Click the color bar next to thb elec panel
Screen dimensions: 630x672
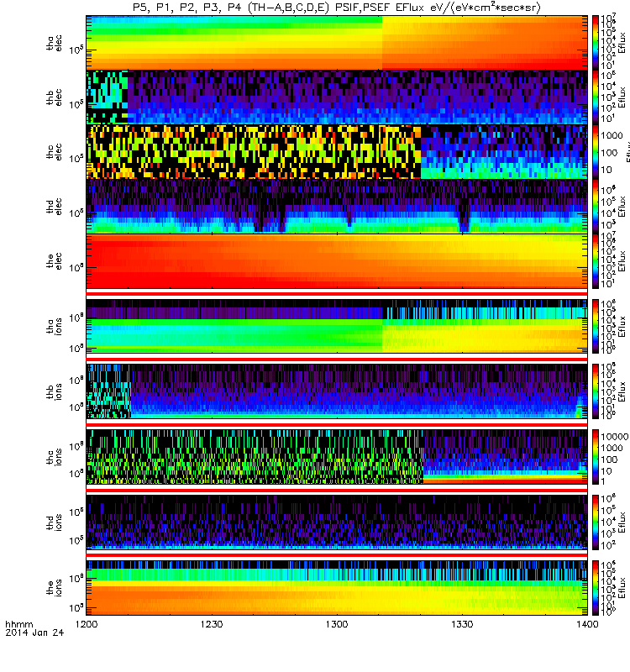point(596,97)
